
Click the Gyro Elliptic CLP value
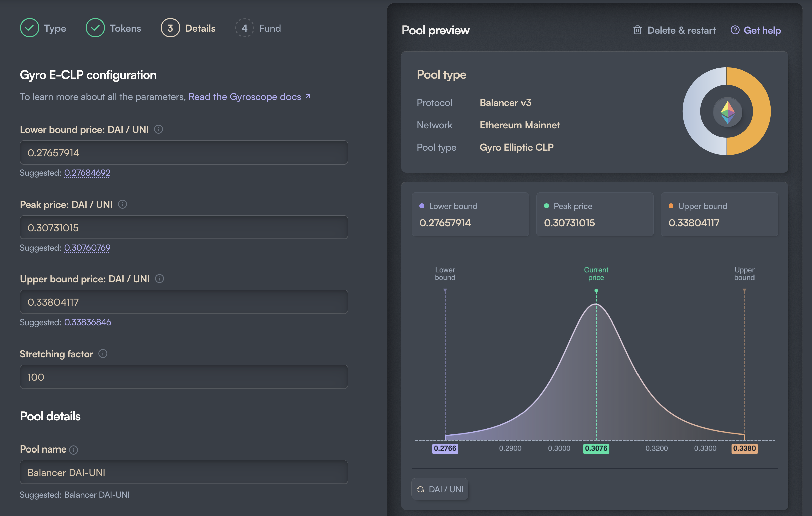[516, 148]
